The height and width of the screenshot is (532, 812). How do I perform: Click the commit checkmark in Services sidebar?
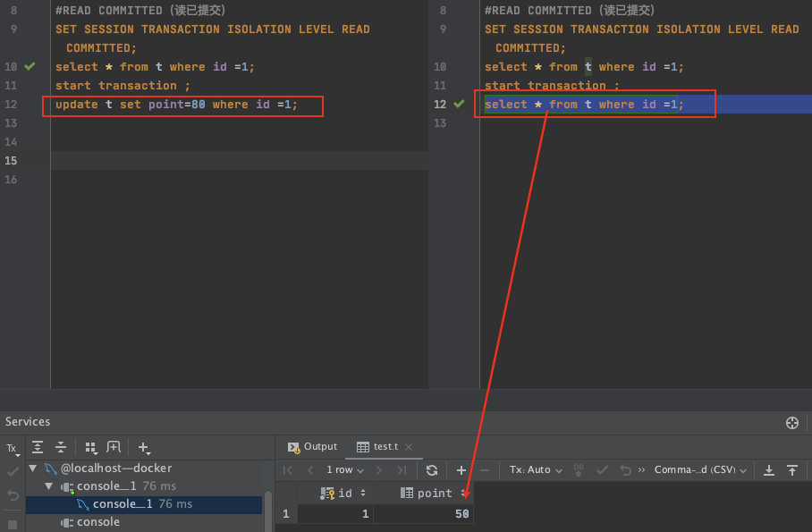click(13, 472)
